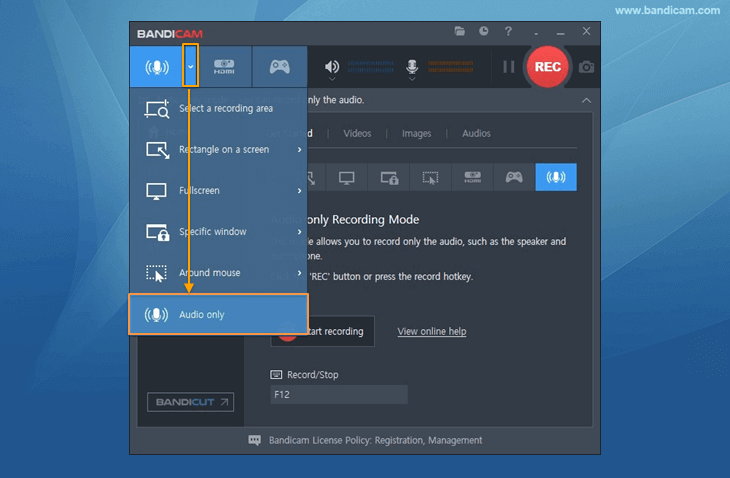730x478 pixels.
Task: Take a screenshot with camera icon
Action: click(586, 67)
